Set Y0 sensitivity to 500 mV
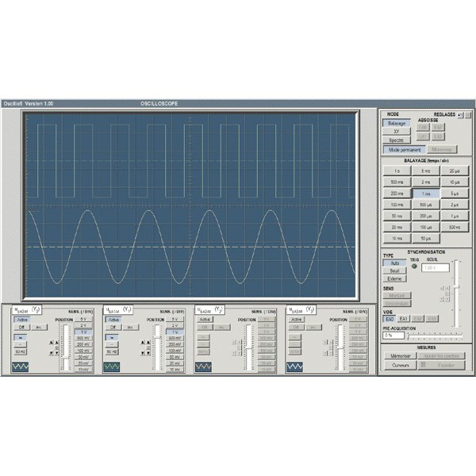The width and height of the screenshot is (476, 476). coord(83,338)
